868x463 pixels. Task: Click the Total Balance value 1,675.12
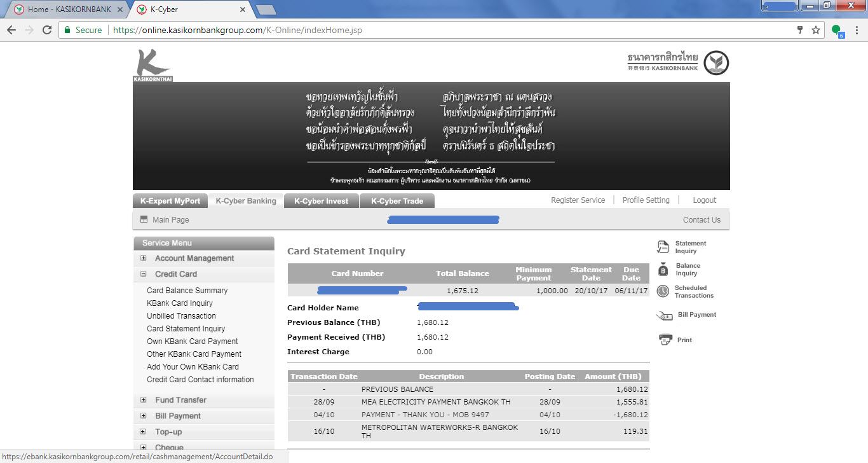(x=463, y=291)
